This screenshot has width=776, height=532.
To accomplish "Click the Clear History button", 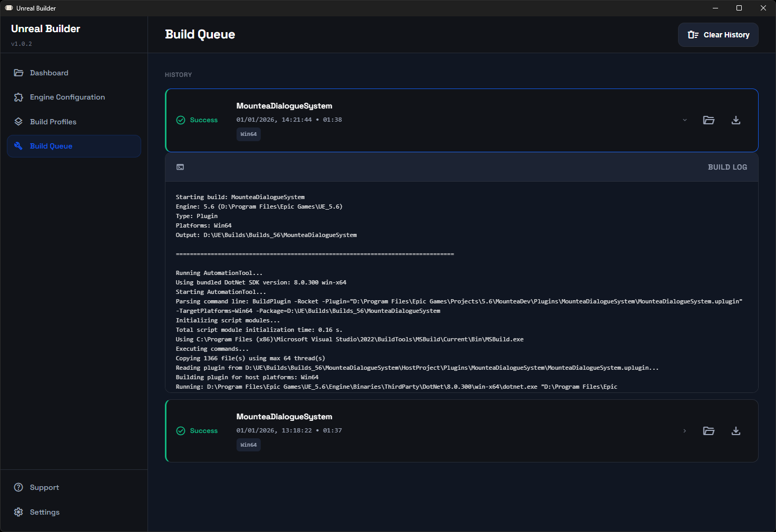I will pyautogui.click(x=718, y=35).
